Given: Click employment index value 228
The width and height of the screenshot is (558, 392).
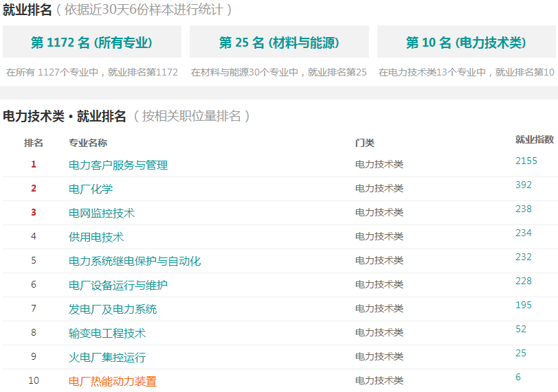Looking at the screenshot, I should pyautogui.click(x=524, y=281).
